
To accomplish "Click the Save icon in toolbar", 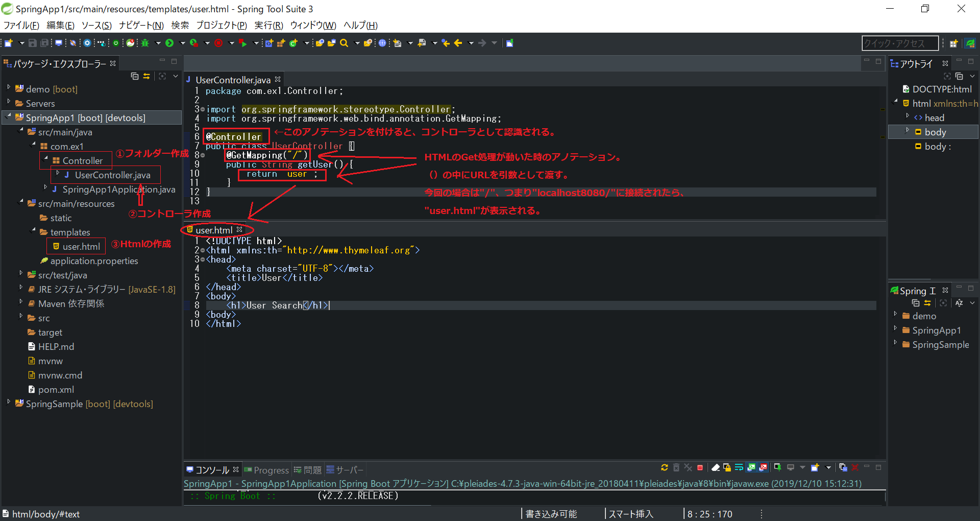I will point(32,43).
